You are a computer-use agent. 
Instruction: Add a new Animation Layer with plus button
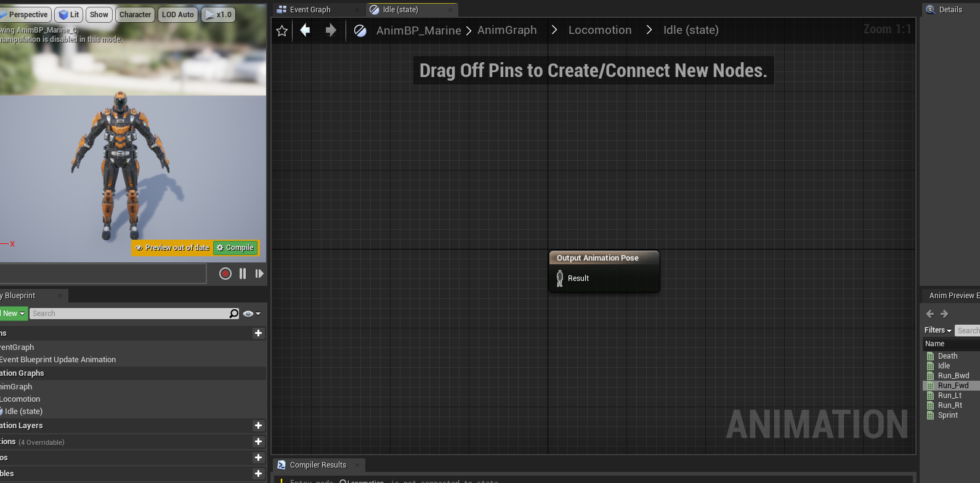pos(258,426)
